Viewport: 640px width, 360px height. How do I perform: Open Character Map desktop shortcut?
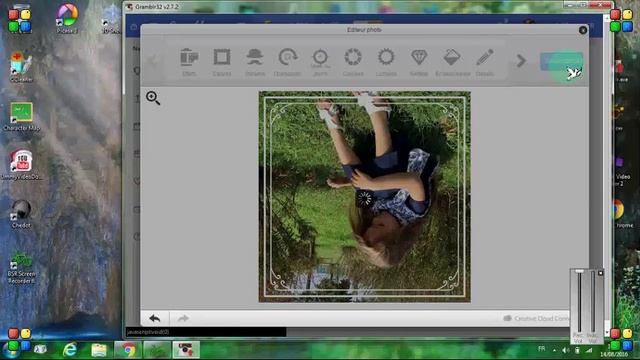click(x=22, y=117)
